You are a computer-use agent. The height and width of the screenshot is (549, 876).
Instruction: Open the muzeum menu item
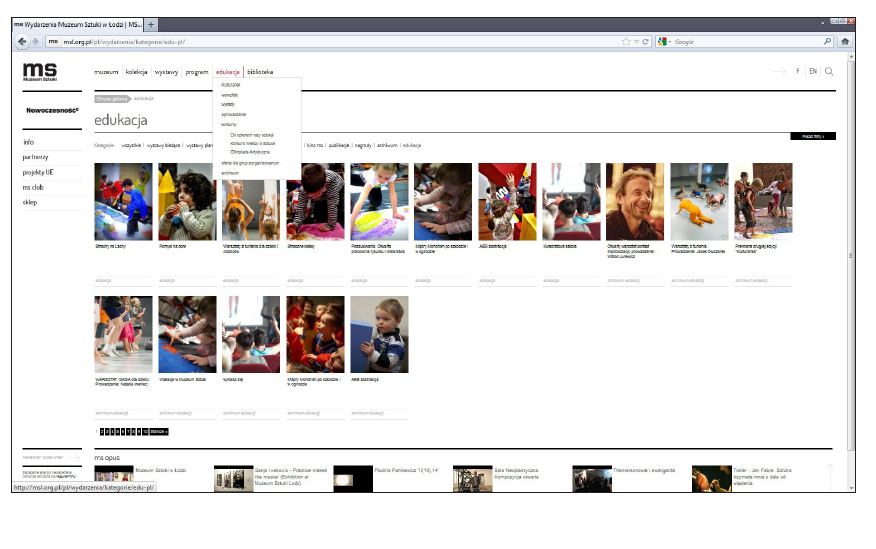coord(106,72)
